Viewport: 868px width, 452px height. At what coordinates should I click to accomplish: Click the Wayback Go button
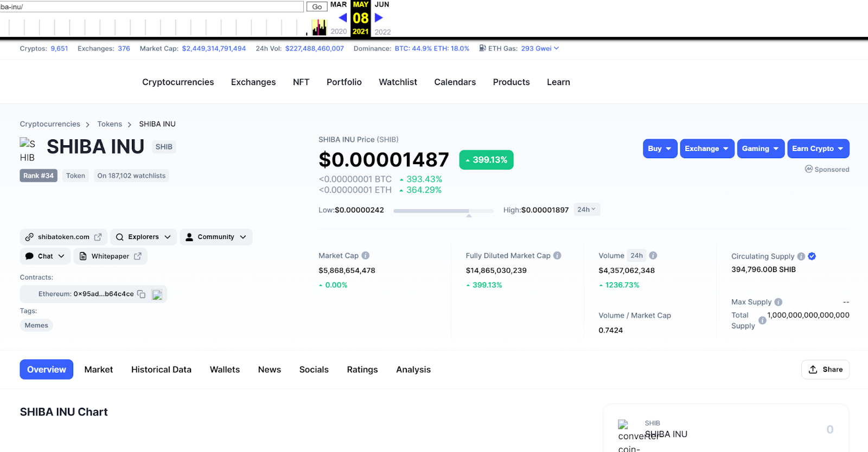[317, 7]
